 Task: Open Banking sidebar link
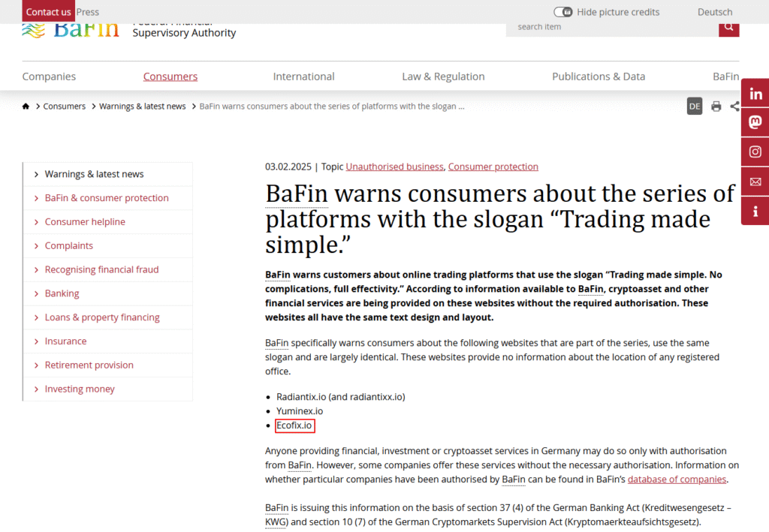(62, 294)
